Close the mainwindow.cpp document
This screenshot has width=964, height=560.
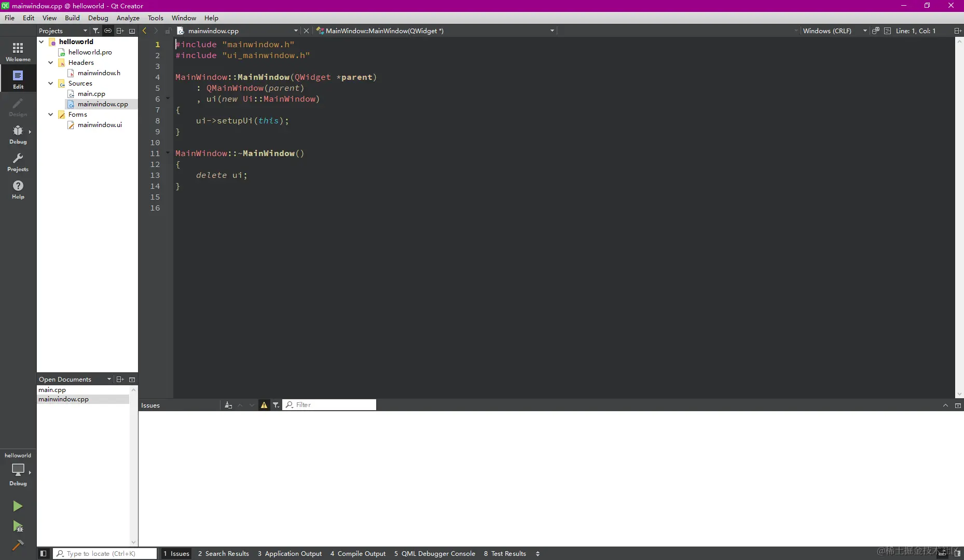coord(306,31)
